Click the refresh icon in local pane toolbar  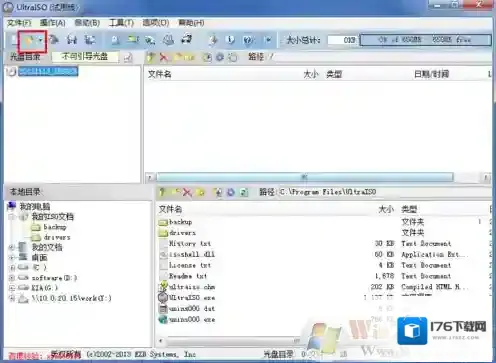pyautogui.click(x=244, y=192)
